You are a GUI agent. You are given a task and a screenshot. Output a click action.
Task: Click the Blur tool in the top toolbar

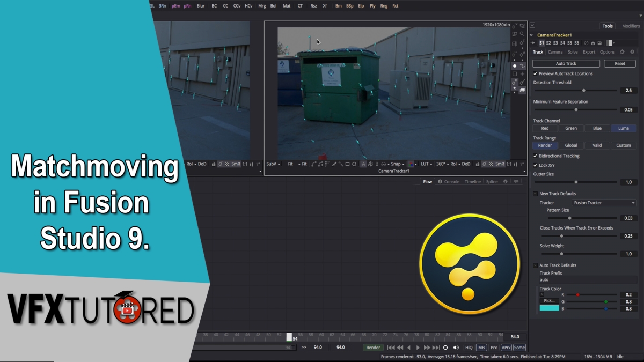[x=201, y=6]
